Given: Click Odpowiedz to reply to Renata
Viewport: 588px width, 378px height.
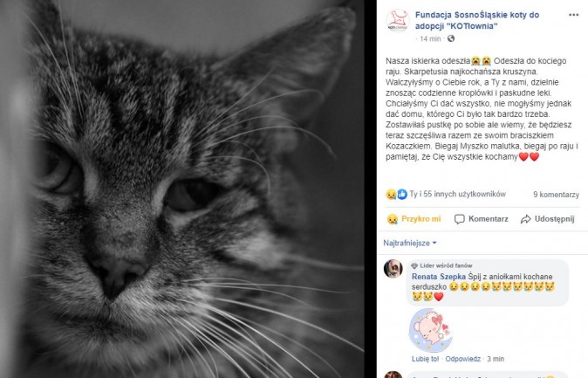Looking at the screenshot, I should point(462,359).
